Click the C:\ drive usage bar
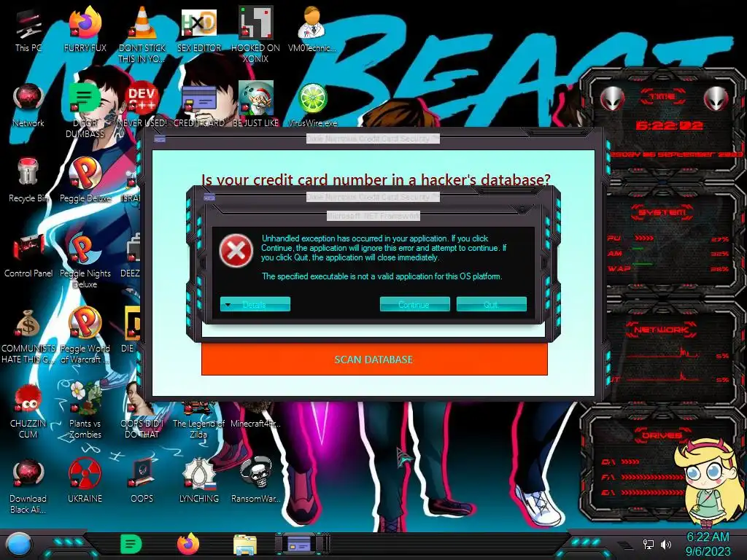The image size is (747, 560). (x=630, y=462)
